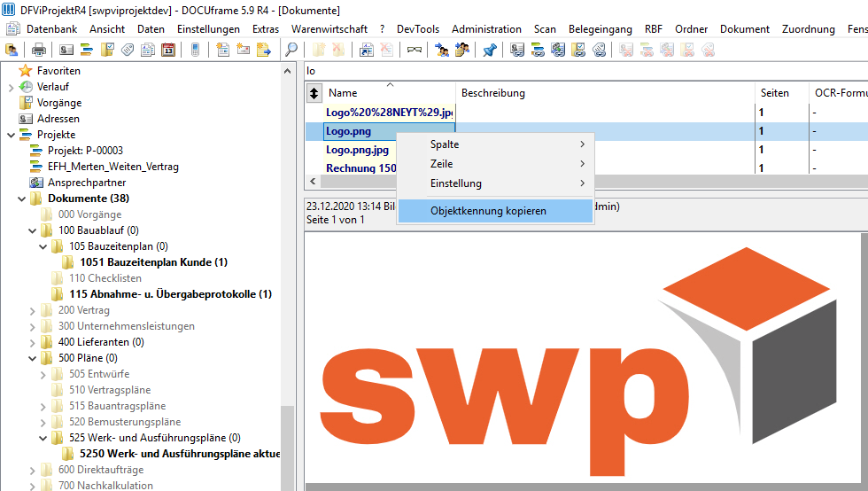Collapse the Dokumente (38) node

click(21, 199)
